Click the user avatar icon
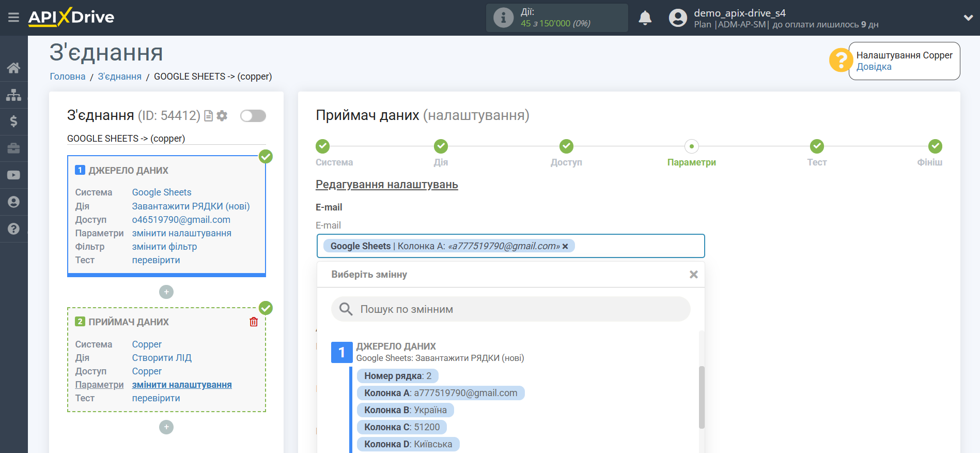Screen dimensions: 980x453 tap(678, 18)
